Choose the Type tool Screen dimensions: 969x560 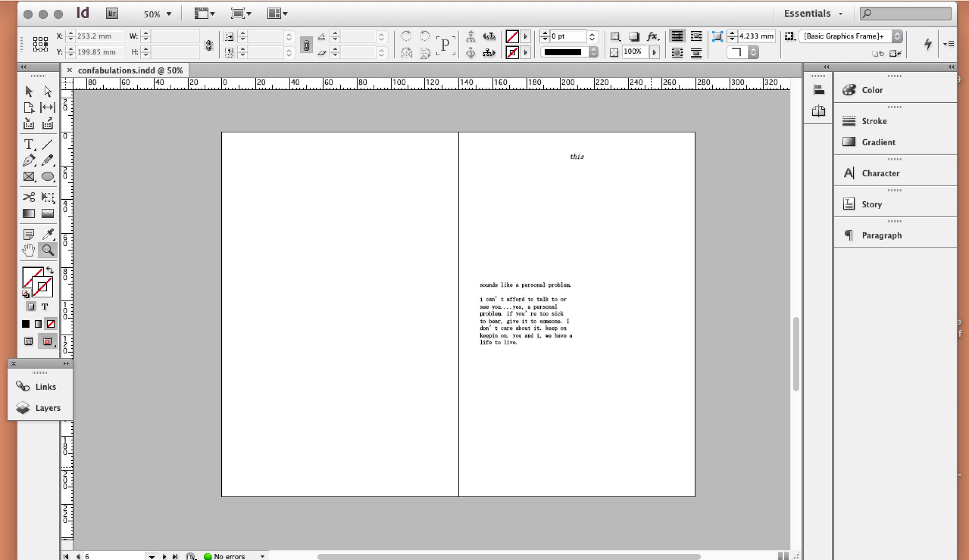click(29, 144)
